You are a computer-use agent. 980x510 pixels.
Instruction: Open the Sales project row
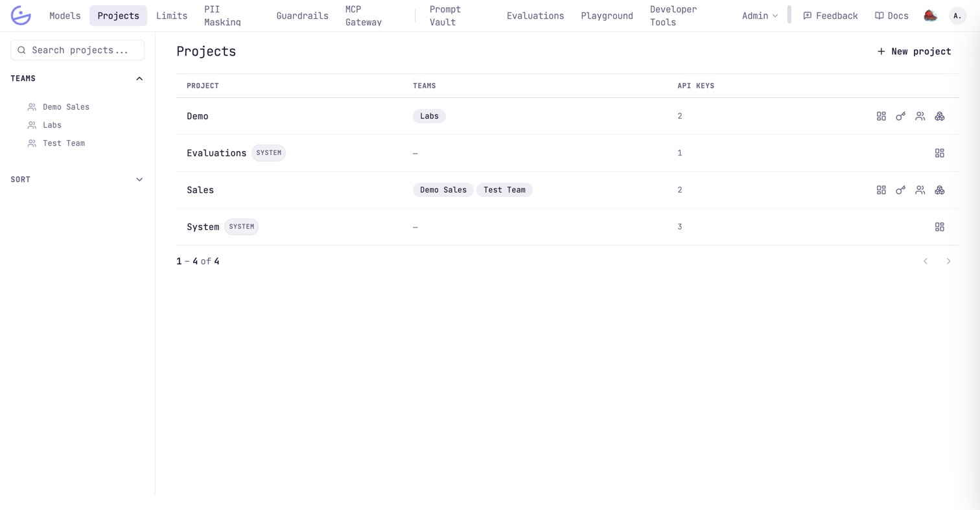[567, 191]
